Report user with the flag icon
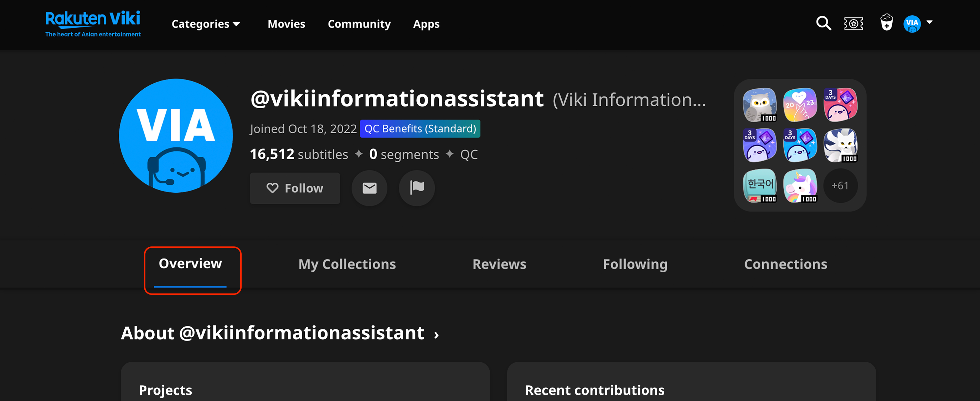 tap(417, 188)
